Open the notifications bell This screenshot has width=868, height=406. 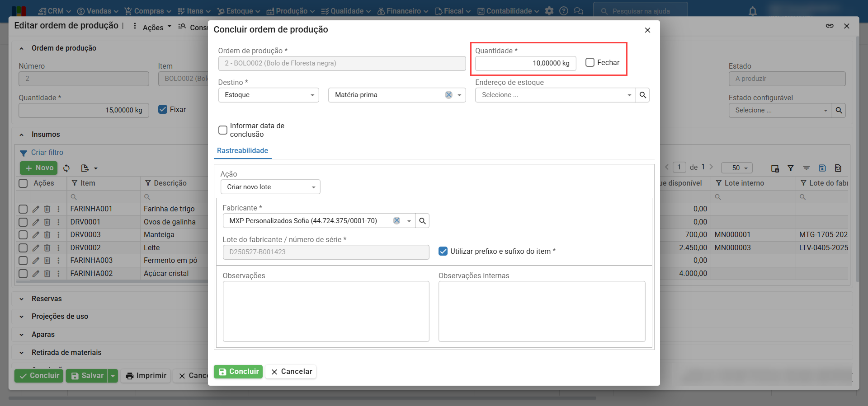[x=753, y=11]
